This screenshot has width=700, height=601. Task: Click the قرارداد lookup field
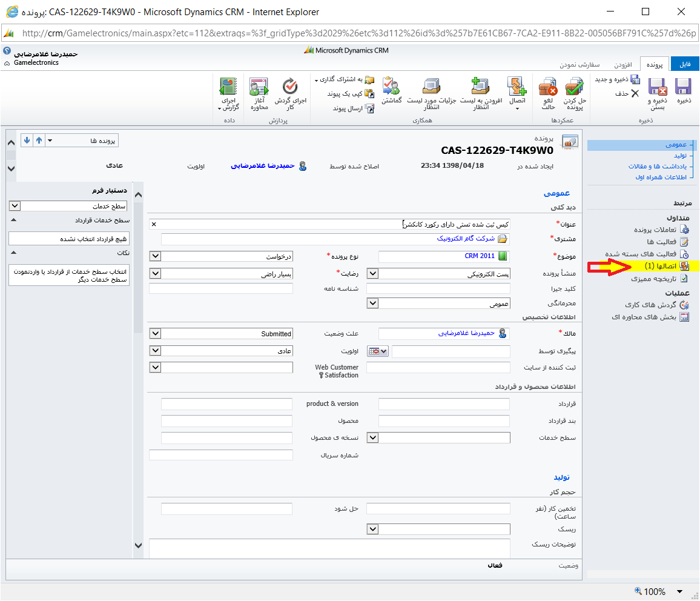444,404
